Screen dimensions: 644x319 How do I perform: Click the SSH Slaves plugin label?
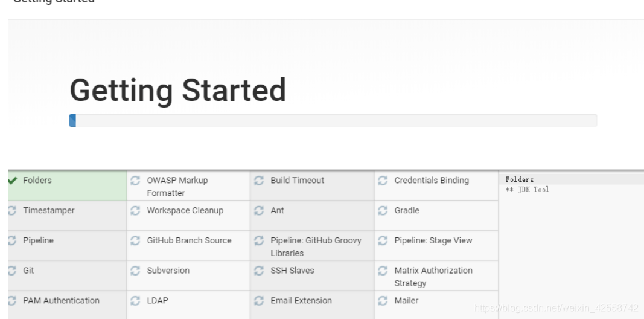[292, 271]
